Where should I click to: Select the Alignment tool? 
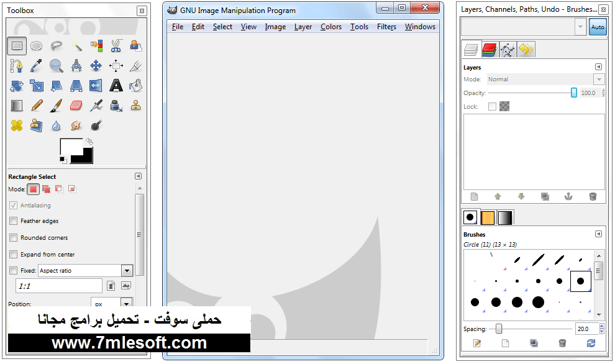(116, 66)
